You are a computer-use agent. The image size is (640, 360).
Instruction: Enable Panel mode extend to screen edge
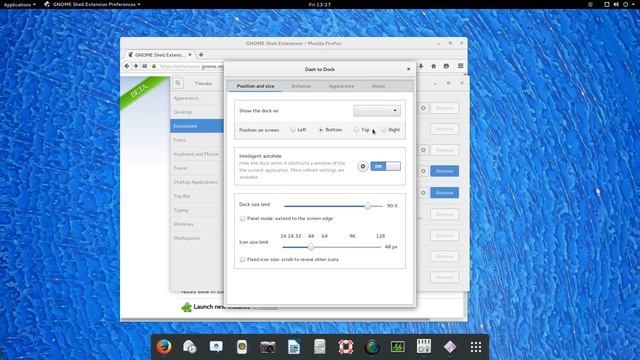click(242, 219)
